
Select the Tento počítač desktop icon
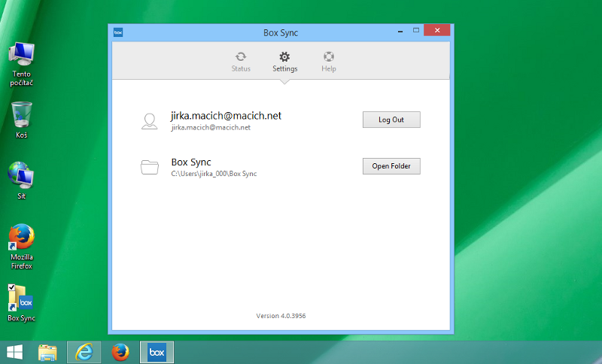[22, 64]
